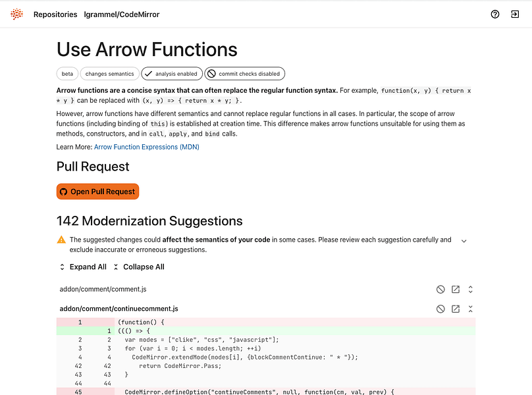The width and height of the screenshot is (532, 395).
Task: Click the 'for (var i = 0' code line
Action: click(x=266, y=348)
